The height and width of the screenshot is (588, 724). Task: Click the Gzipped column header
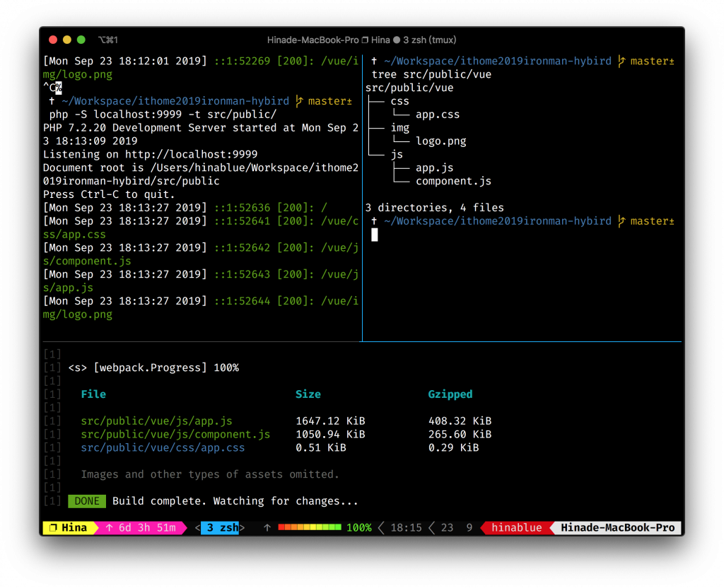click(x=450, y=394)
